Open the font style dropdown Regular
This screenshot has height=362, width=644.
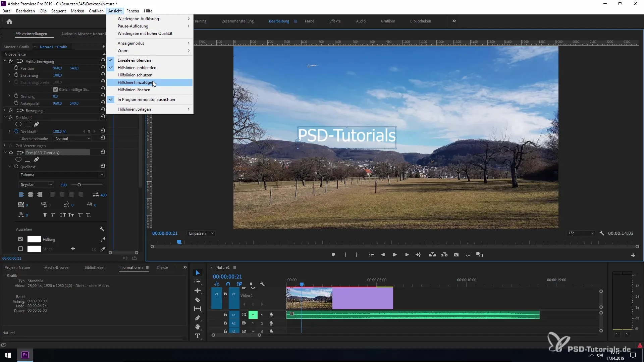tap(36, 185)
